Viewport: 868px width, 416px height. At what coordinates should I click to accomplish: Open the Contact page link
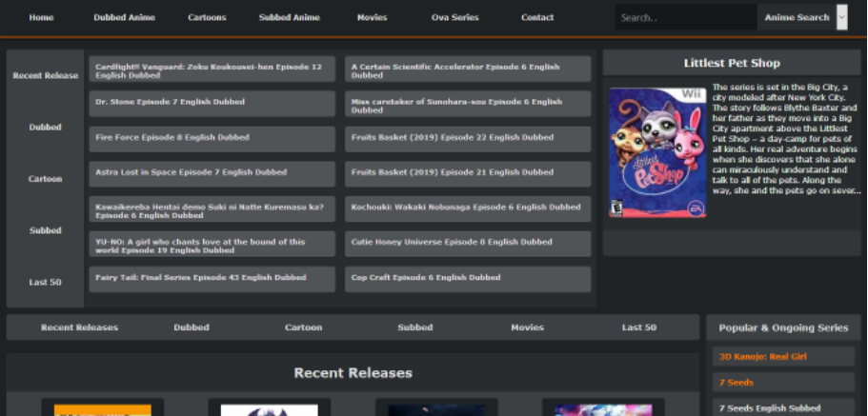click(537, 17)
